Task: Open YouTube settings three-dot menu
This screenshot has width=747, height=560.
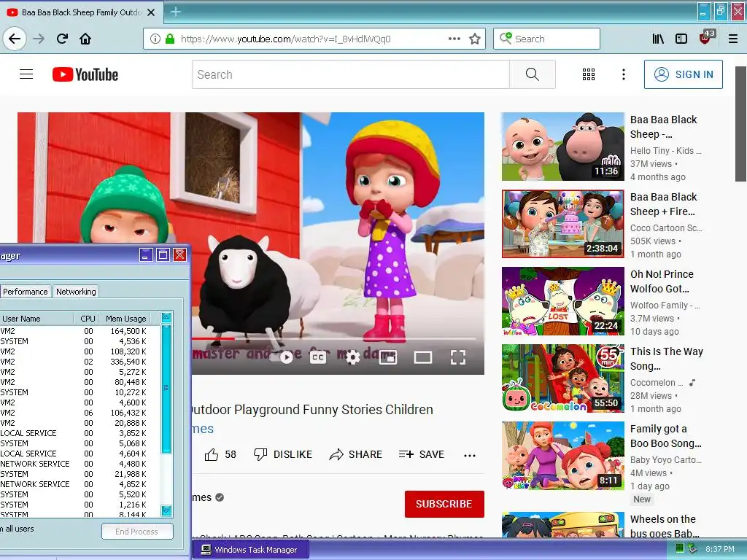Action: [x=623, y=74]
